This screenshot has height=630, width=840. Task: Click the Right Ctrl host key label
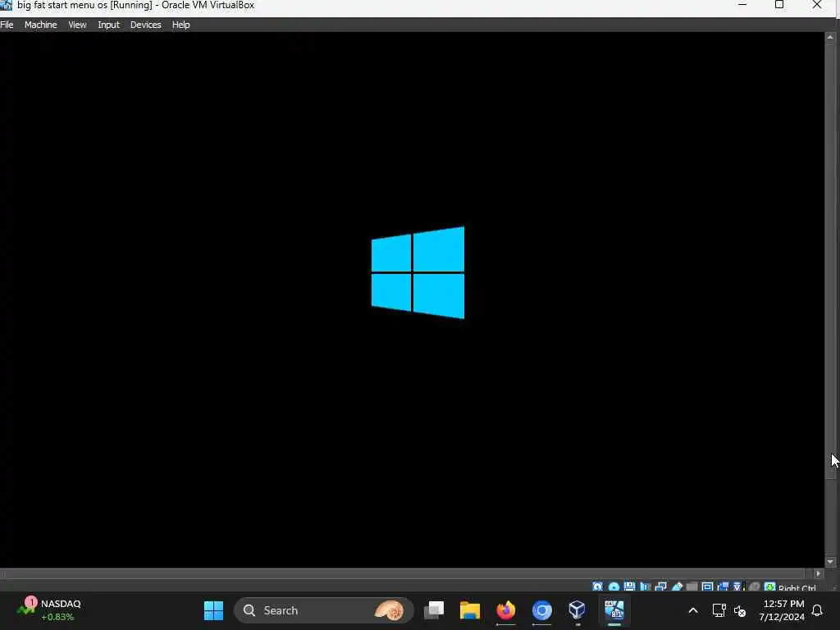(x=797, y=588)
